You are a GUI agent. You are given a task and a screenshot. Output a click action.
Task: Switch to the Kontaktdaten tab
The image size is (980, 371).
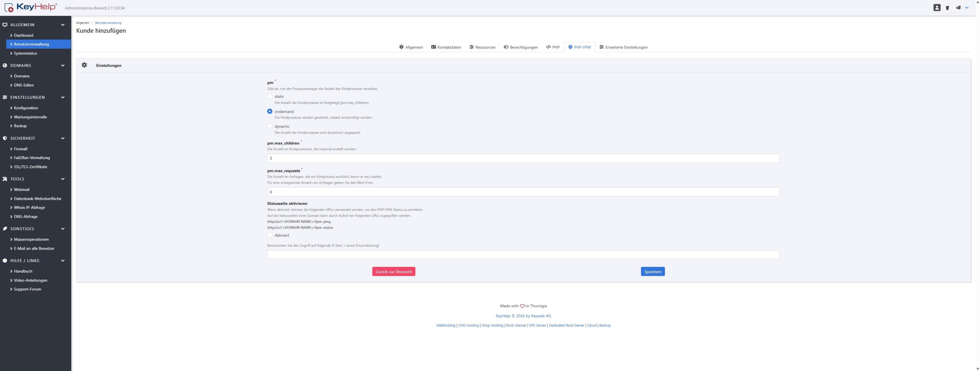click(x=446, y=47)
